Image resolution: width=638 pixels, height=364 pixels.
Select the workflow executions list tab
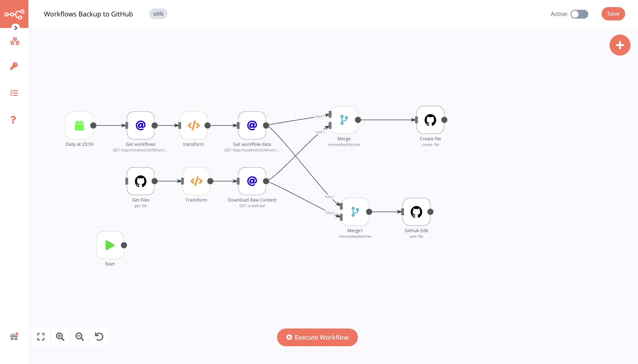pyautogui.click(x=14, y=93)
